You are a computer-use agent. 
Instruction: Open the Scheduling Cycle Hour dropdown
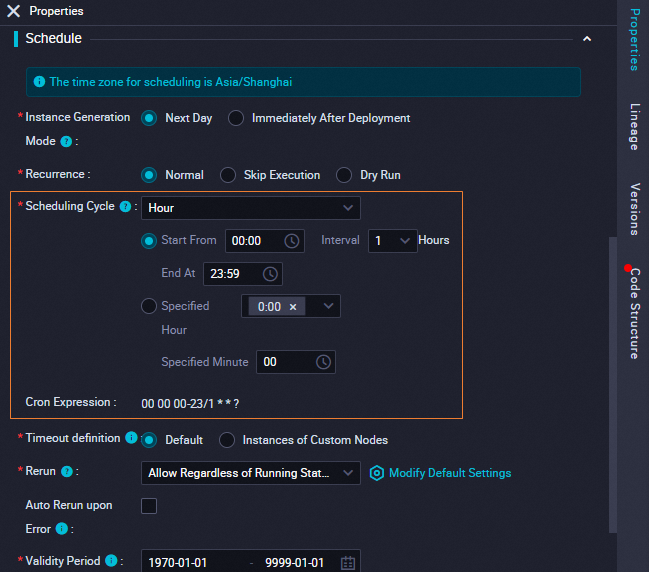[x=251, y=208]
